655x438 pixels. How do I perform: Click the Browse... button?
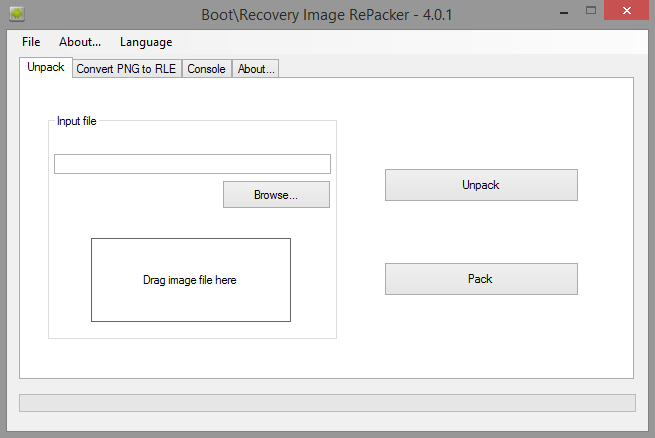point(276,195)
